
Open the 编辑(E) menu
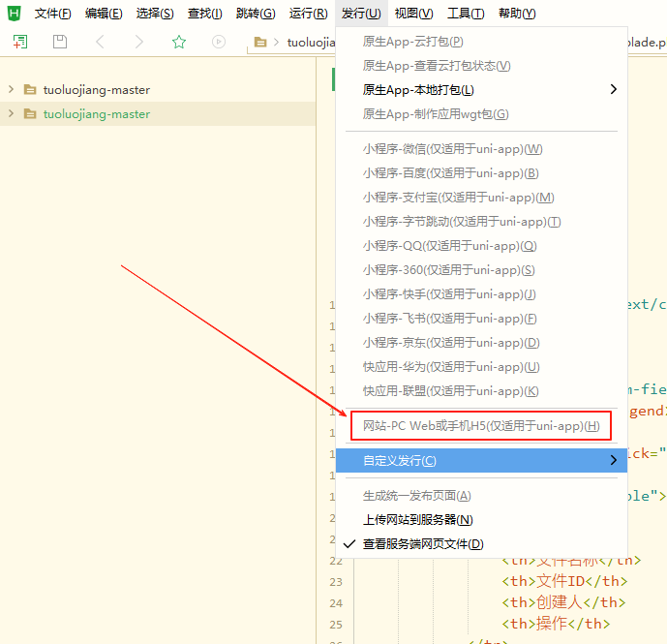[x=104, y=14]
